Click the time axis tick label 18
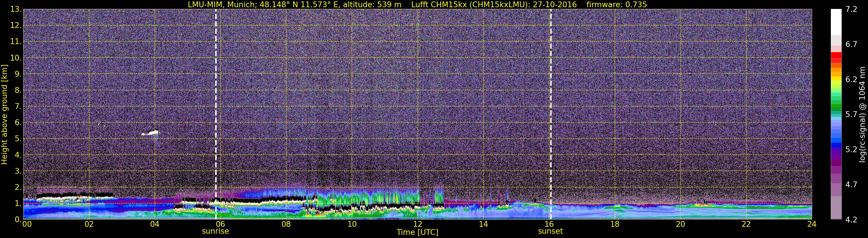 coord(614,224)
